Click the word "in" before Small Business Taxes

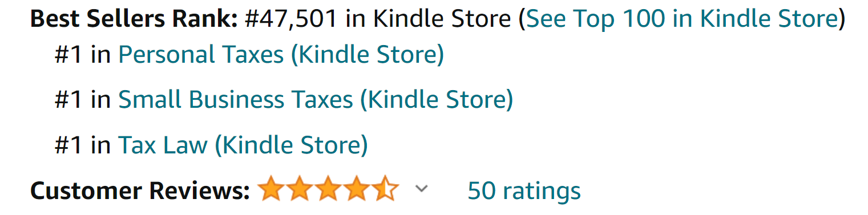tap(101, 100)
